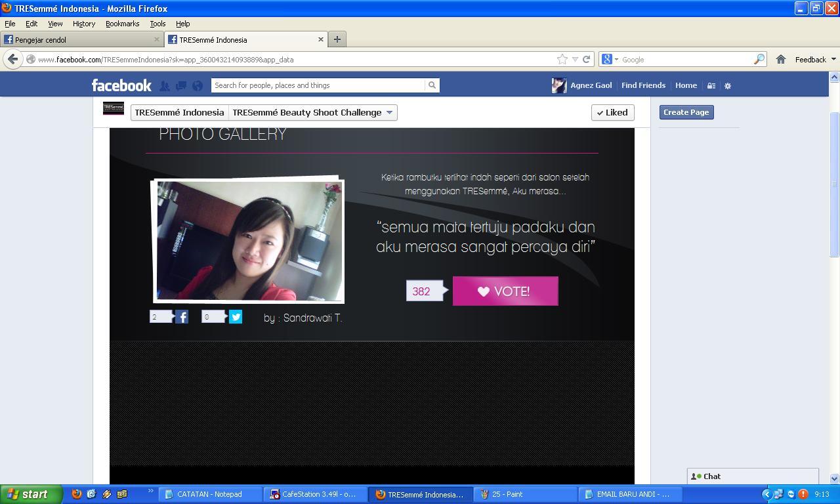Expand TRESemmé Beauty Shoot Challenge dropdown
This screenshot has width=840, height=504.
(x=312, y=112)
